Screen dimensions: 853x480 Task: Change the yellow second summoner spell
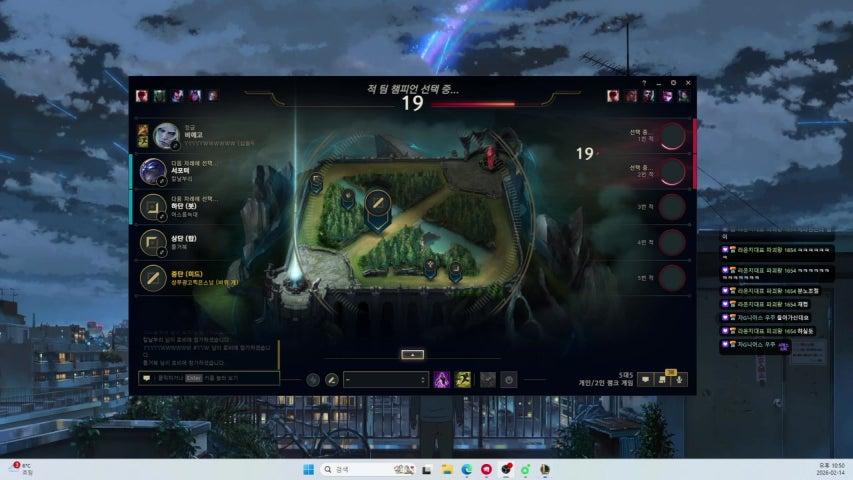click(x=463, y=379)
